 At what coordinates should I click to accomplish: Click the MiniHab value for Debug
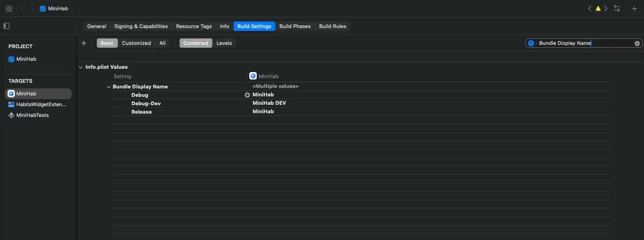[x=263, y=95]
